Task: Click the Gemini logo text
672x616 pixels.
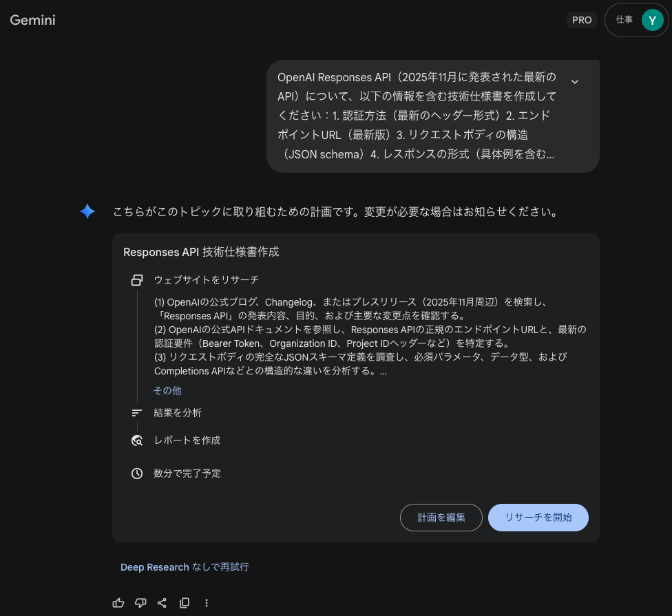Action: tap(32, 20)
